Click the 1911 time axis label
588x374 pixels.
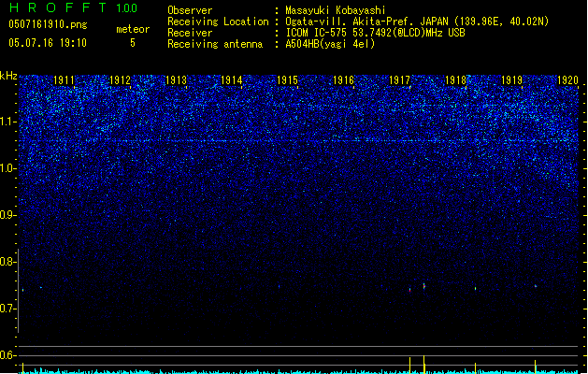64,80
